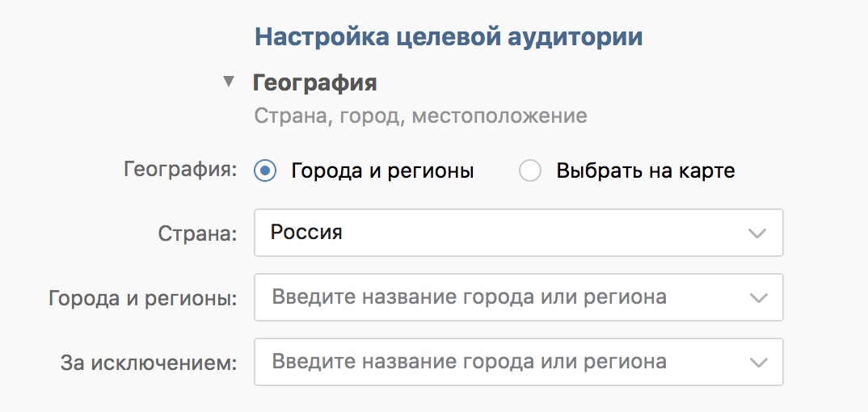Click the "Города и регионы:" field label
This screenshot has width=868, height=412.
(x=142, y=298)
